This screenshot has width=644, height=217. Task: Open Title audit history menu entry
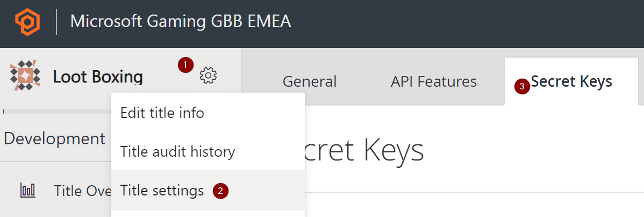[208, 151]
